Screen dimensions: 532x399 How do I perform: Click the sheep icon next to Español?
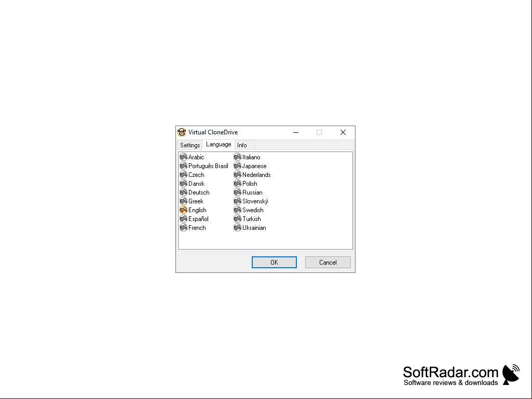click(x=184, y=218)
